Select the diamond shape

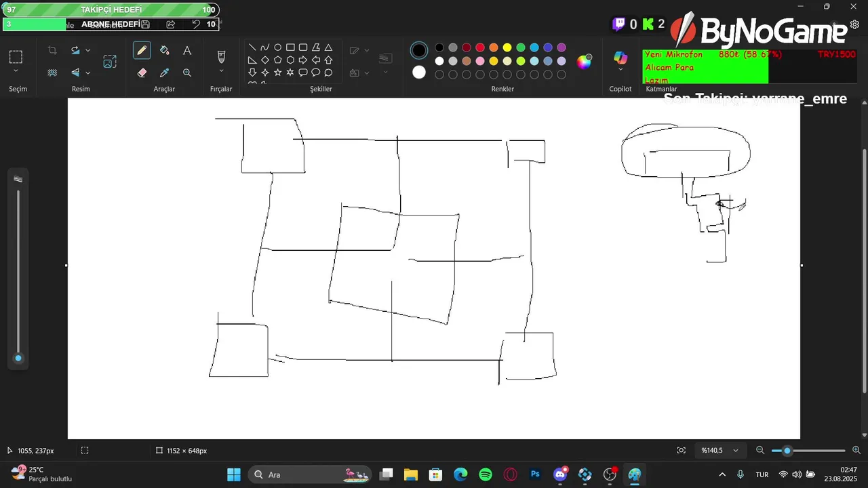tap(264, 60)
